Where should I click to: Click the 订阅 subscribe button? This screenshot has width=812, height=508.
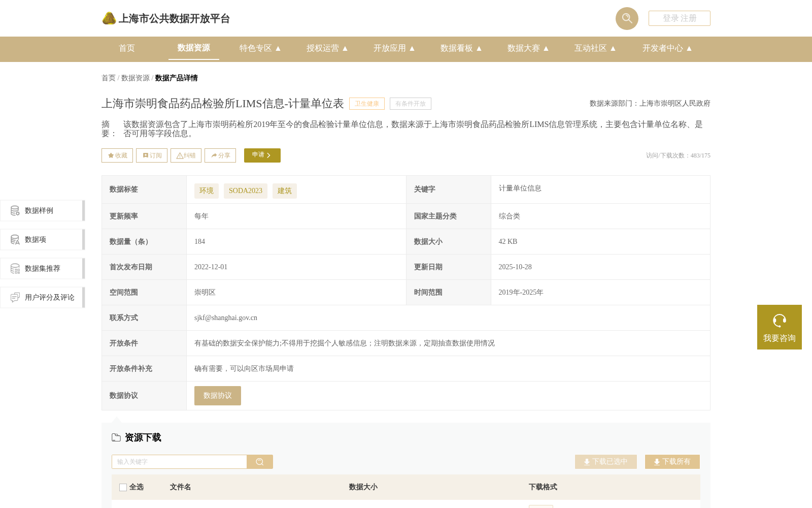tap(152, 155)
